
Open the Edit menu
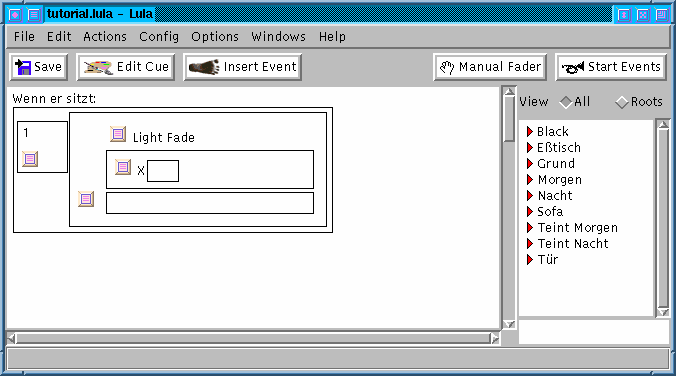coord(59,37)
